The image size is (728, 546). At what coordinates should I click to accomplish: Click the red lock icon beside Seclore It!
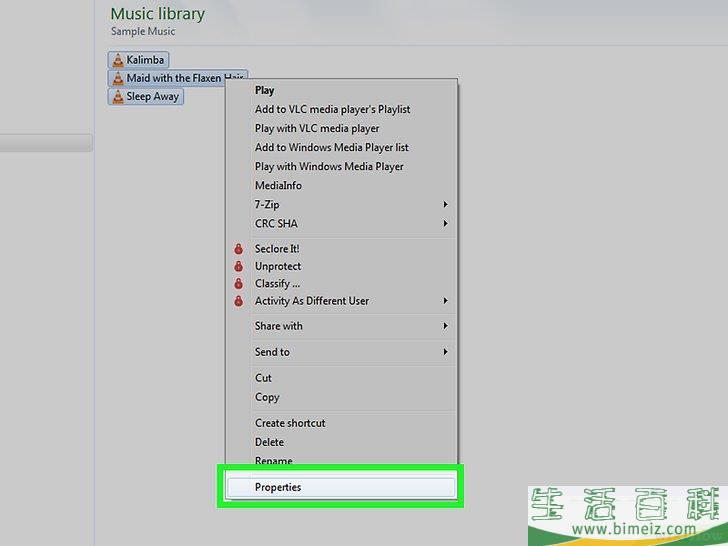238,248
